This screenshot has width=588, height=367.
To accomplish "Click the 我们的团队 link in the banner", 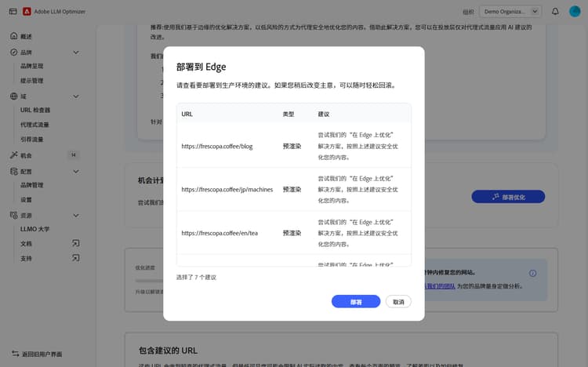I will [441, 286].
